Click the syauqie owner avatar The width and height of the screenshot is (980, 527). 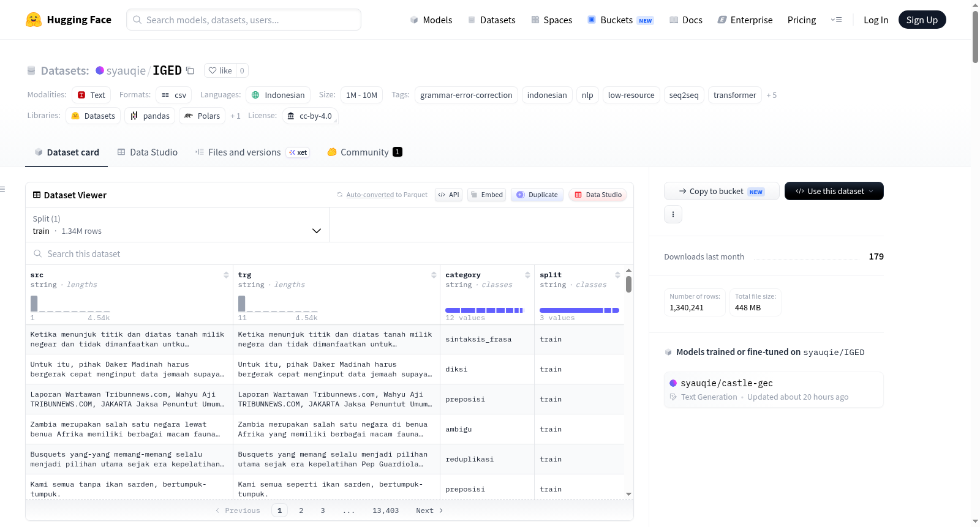[x=100, y=70]
